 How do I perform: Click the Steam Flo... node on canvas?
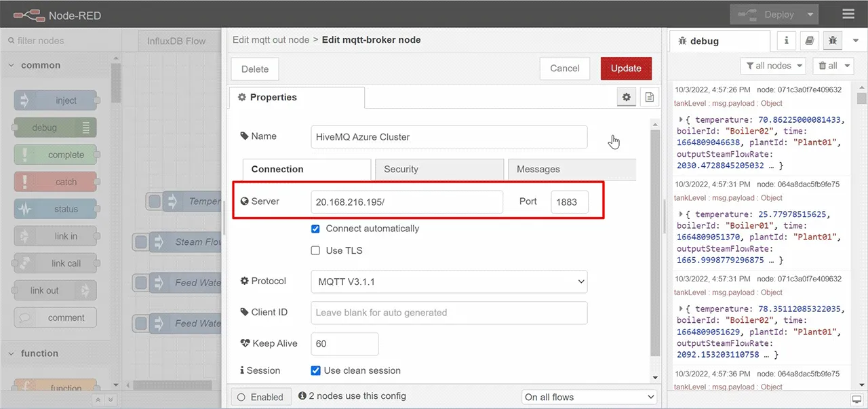point(176,242)
